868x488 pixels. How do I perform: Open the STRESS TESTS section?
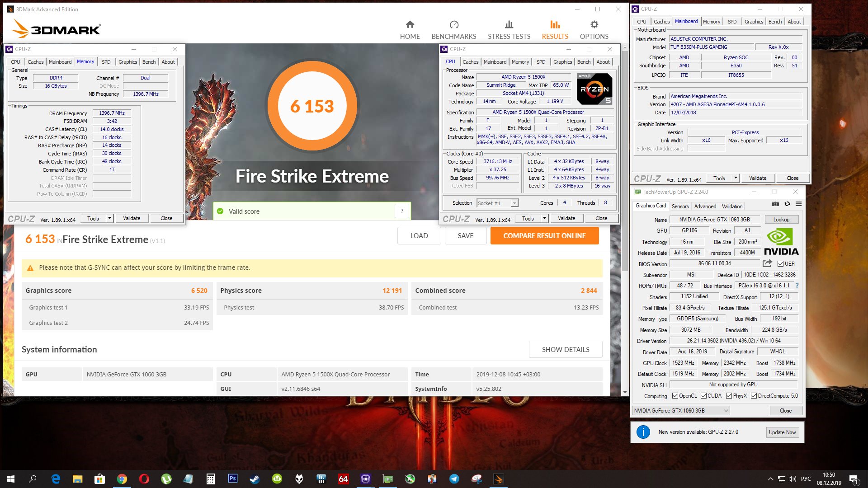509,30
